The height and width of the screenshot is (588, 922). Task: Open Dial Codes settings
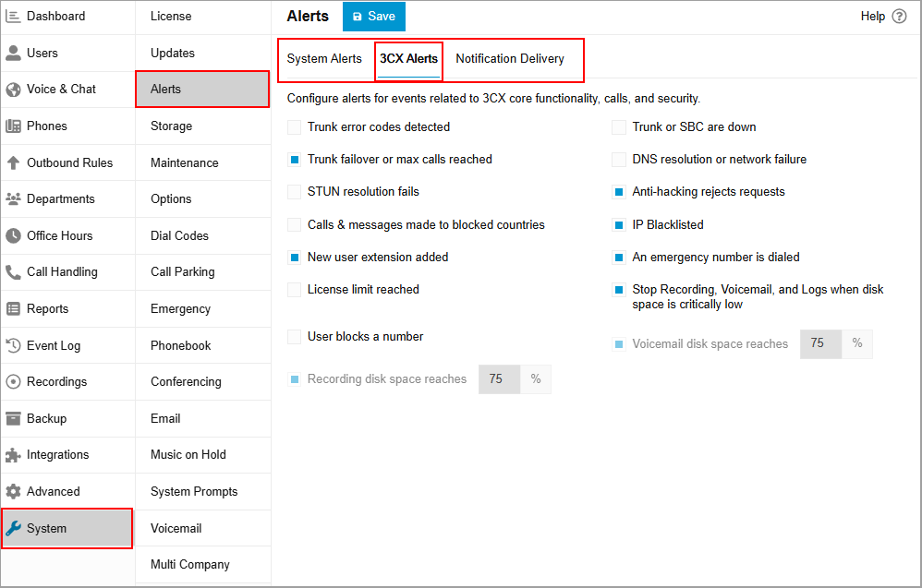(203, 235)
